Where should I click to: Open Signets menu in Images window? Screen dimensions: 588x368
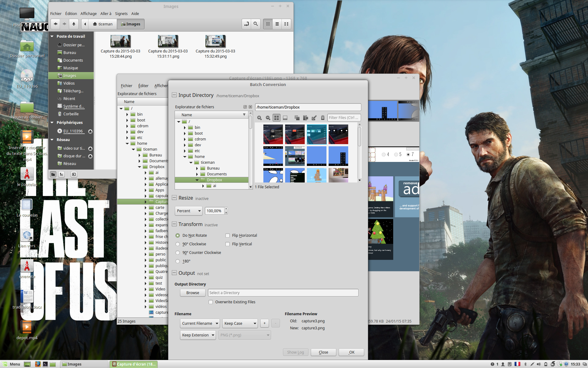pyautogui.click(x=121, y=13)
